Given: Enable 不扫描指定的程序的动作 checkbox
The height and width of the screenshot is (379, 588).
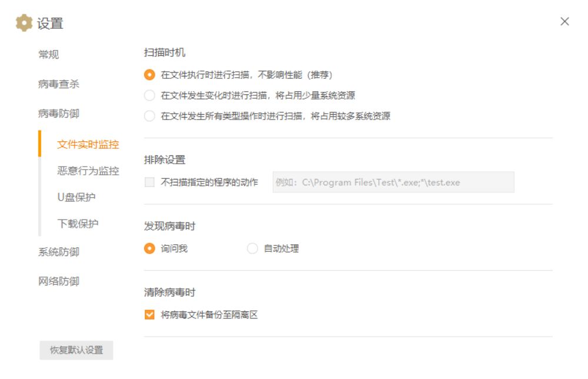Looking at the screenshot, I should click(149, 182).
